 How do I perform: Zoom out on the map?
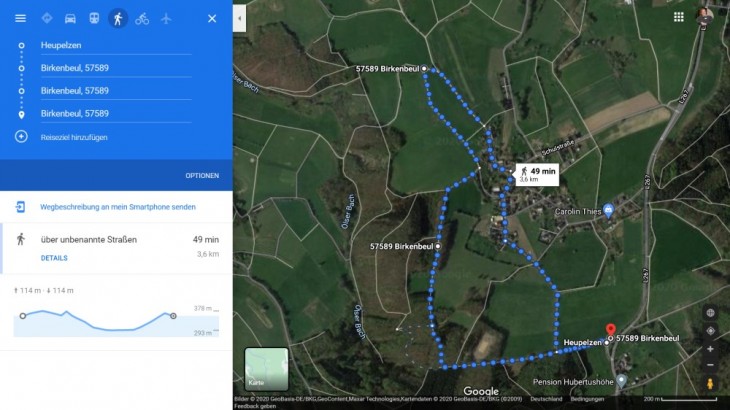tap(710, 365)
